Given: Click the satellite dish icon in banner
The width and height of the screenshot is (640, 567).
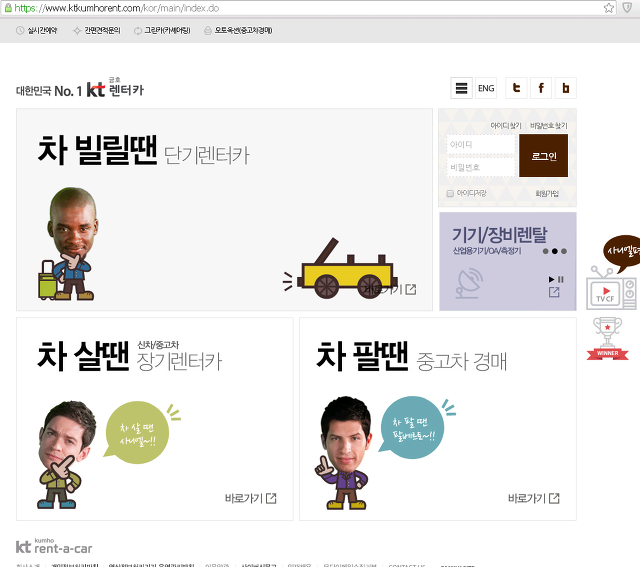Looking at the screenshot, I should (x=469, y=283).
